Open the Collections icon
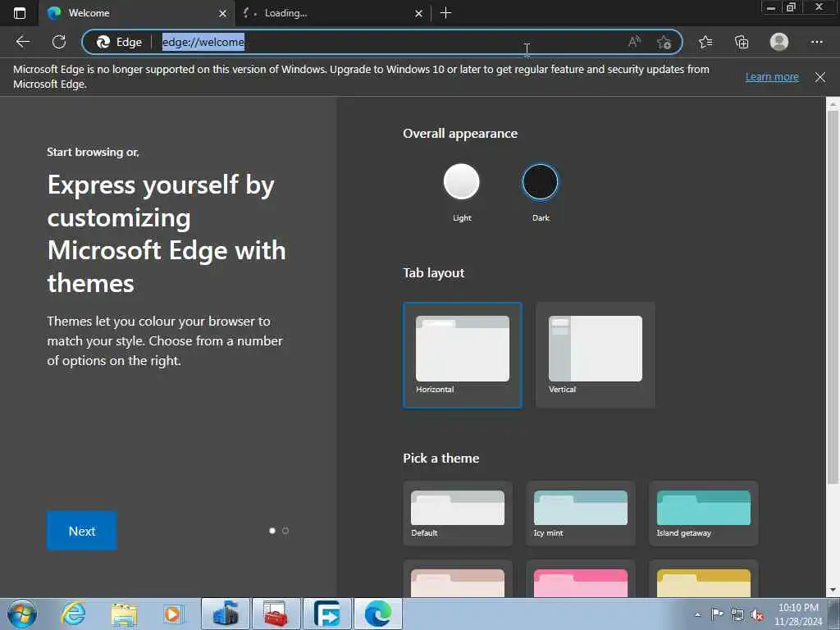 (x=742, y=42)
